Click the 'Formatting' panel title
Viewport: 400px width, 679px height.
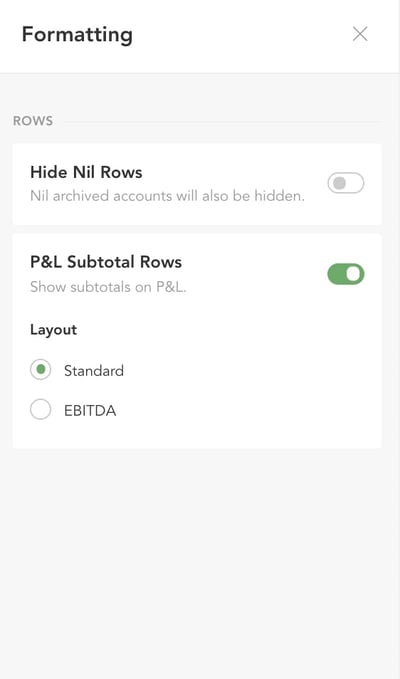pyautogui.click(x=77, y=34)
